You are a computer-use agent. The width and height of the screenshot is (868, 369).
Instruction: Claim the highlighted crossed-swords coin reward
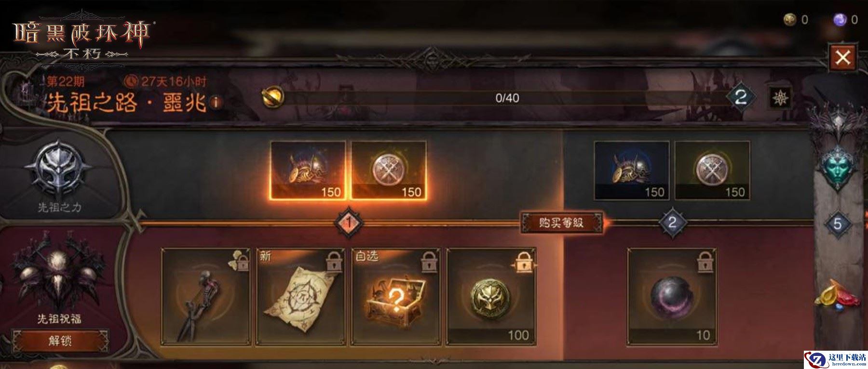389,170
